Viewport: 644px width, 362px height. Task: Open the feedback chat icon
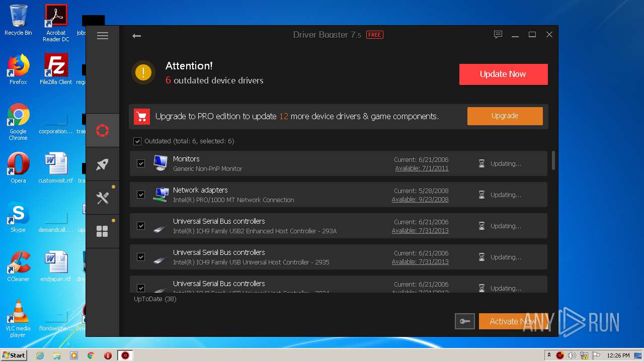click(x=498, y=35)
